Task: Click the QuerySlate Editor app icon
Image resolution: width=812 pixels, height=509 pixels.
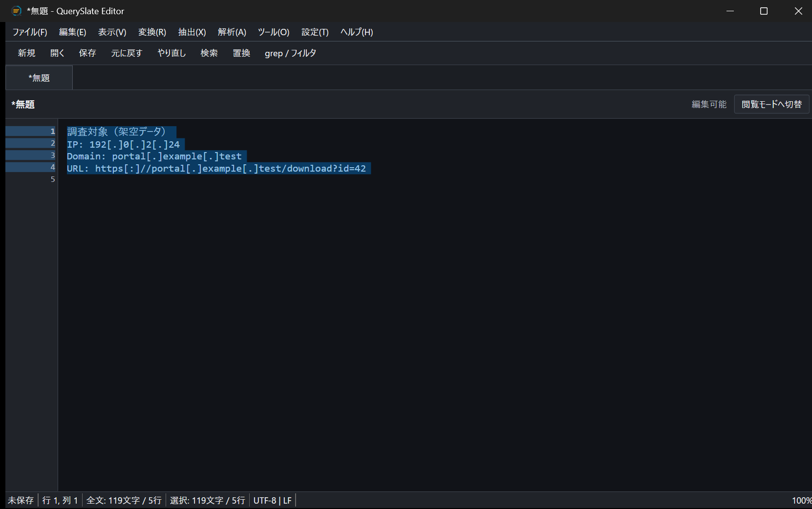Action: coord(17,11)
